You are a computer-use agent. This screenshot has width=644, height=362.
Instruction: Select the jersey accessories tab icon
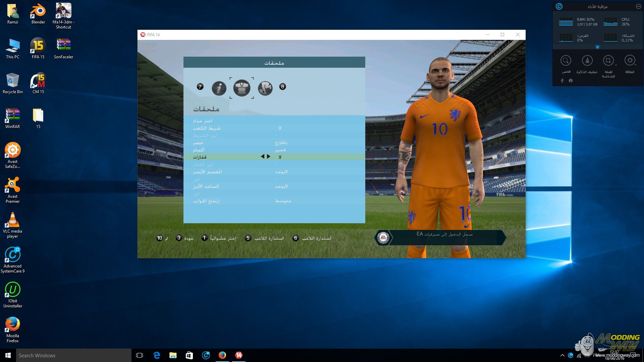coord(241,88)
